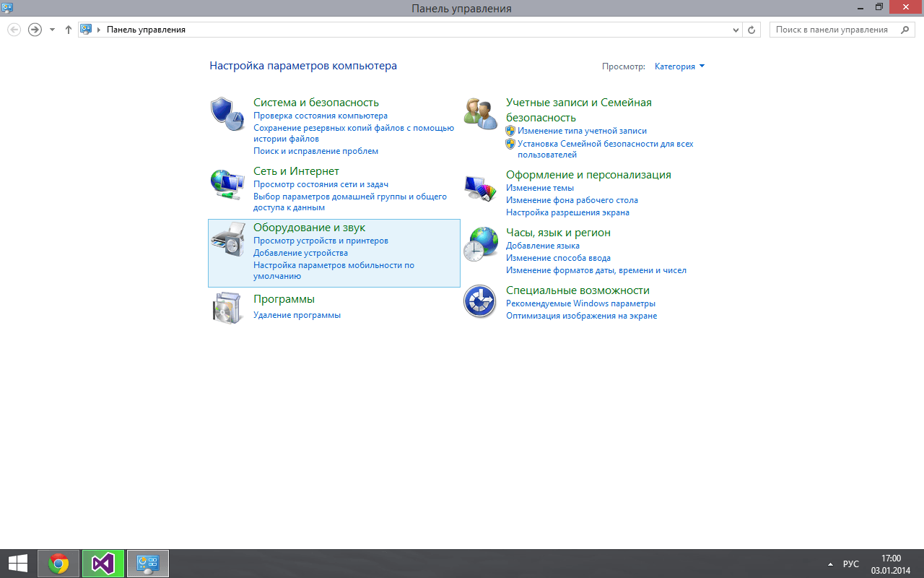The width and height of the screenshot is (924, 578).
Task: Open the User Accounts people icon
Action: 480,113
